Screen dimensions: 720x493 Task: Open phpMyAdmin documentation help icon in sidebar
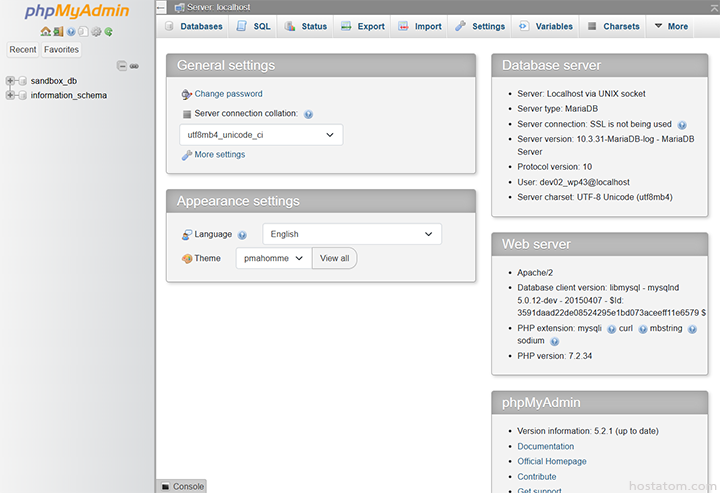(71, 31)
